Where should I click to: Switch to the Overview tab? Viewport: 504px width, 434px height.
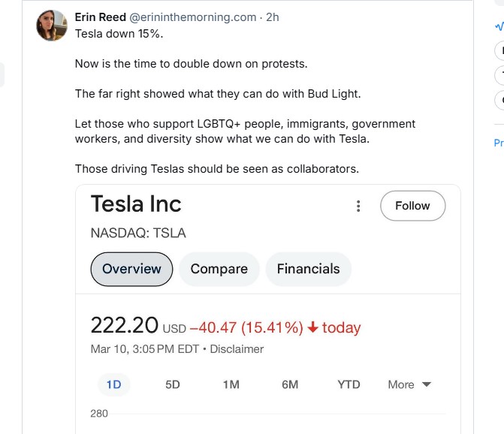131,269
